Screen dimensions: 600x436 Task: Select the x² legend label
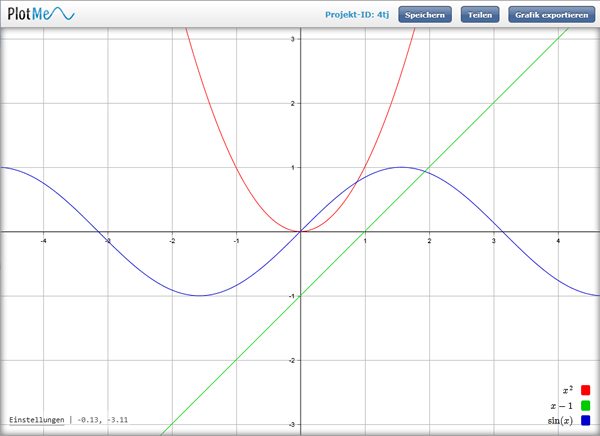tap(568, 390)
